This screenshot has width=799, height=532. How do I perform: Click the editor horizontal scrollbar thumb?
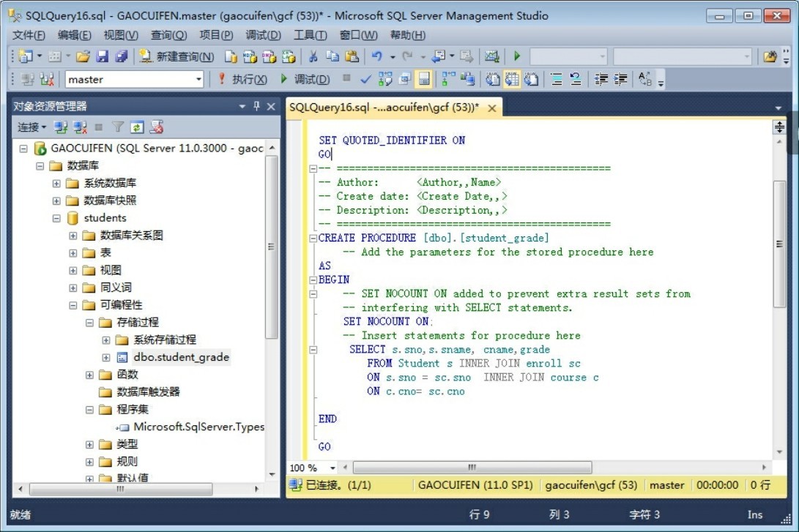click(x=472, y=467)
